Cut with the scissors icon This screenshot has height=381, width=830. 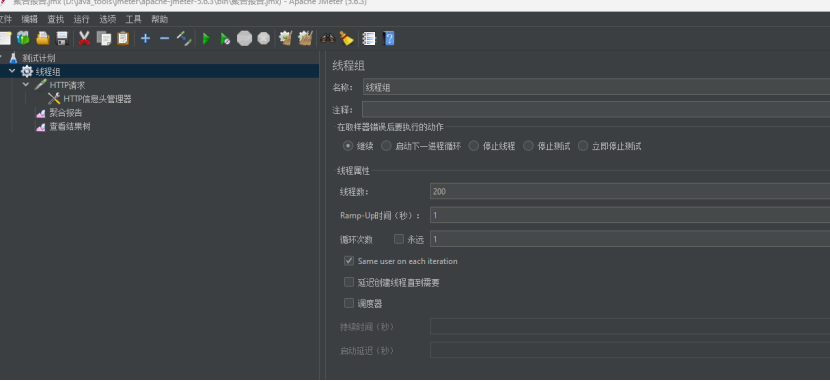pyautogui.click(x=84, y=38)
